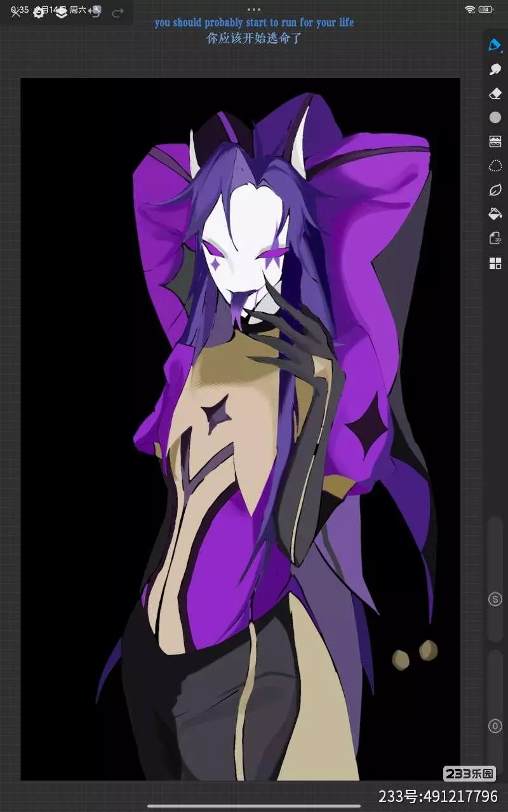Tap the artwork canvas with the purple jester

coord(240,429)
